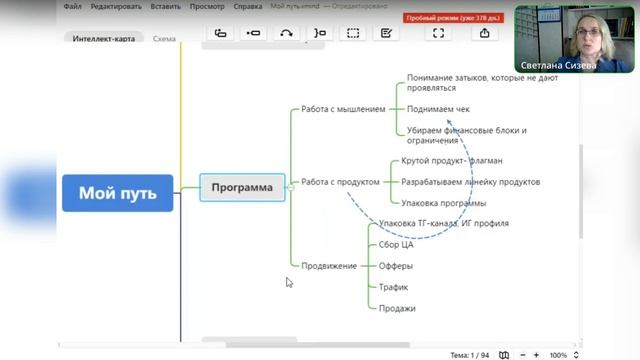Click the Тема: 1 / 94 topic counter
The image size is (640, 360).
469,355
